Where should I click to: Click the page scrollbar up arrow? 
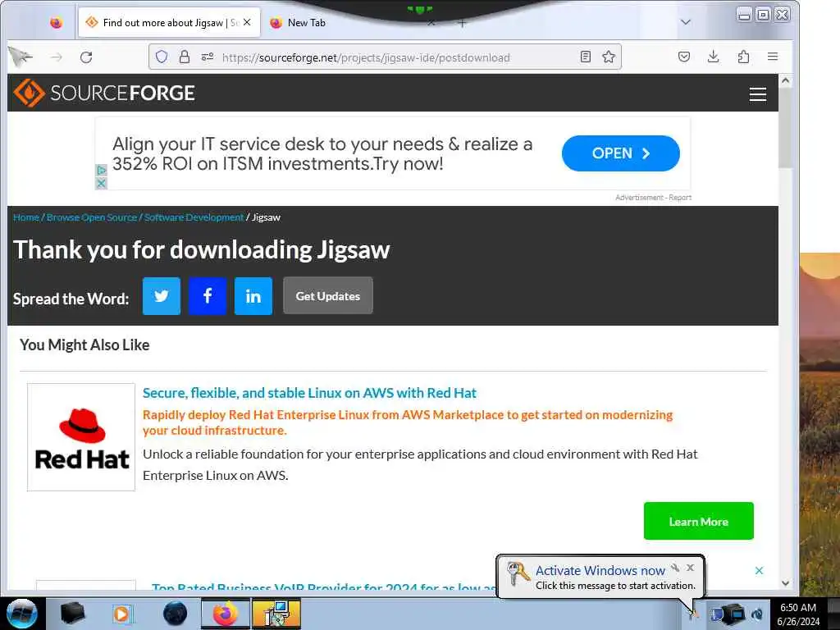tap(785, 81)
